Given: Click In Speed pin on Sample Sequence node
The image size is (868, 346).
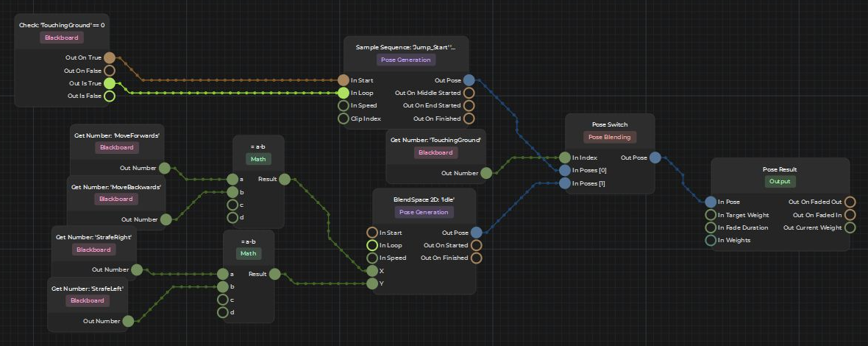Looking at the screenshot, I should pyautogui.click(x=344, y=106).
